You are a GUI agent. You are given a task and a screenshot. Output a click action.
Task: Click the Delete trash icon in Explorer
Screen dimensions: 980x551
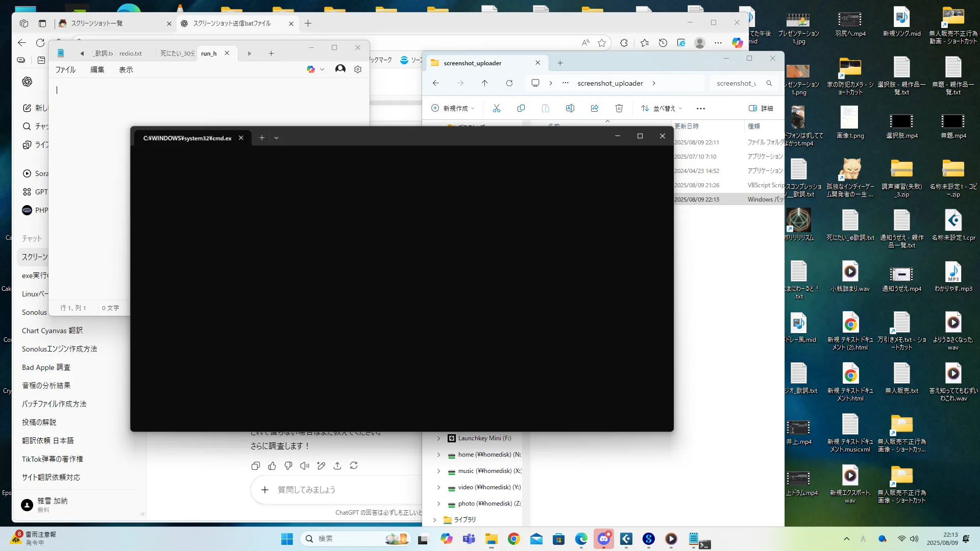click(x=619, y=108)
